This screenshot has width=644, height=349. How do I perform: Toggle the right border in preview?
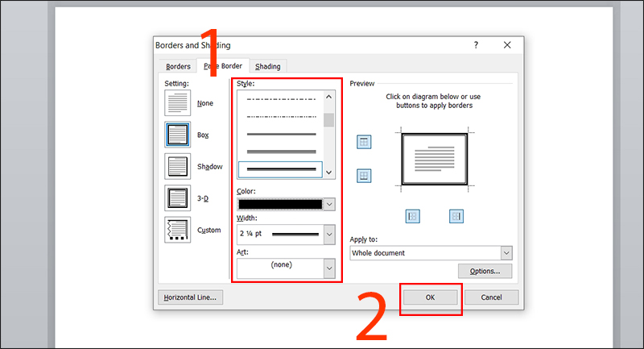pyautogui.click(x=456, y=216)
